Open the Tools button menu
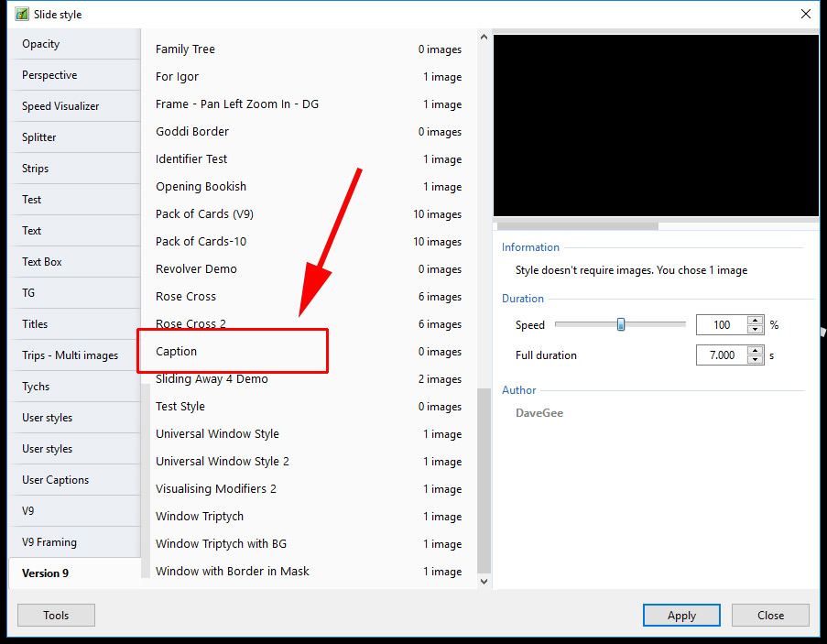Image resolution: width=827 pixels, height=644 pixels. click(56, 615)
